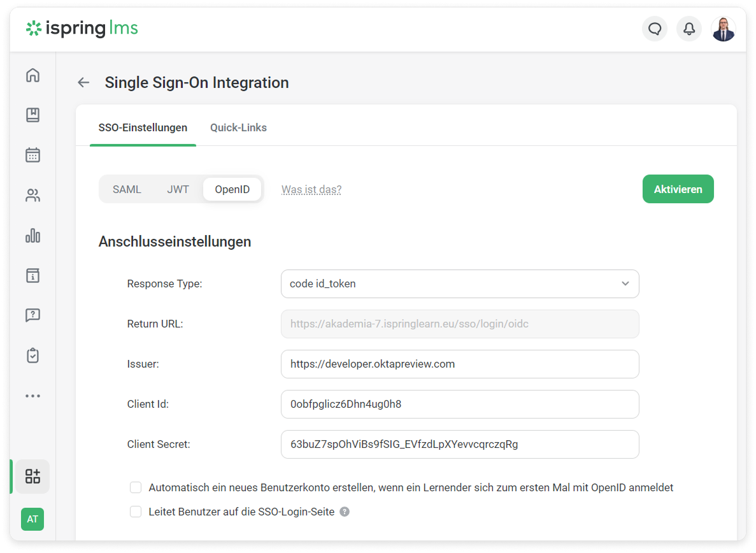Open the users icon in sidebar
This screenshot has height=553, width=756.
(32, 196)
